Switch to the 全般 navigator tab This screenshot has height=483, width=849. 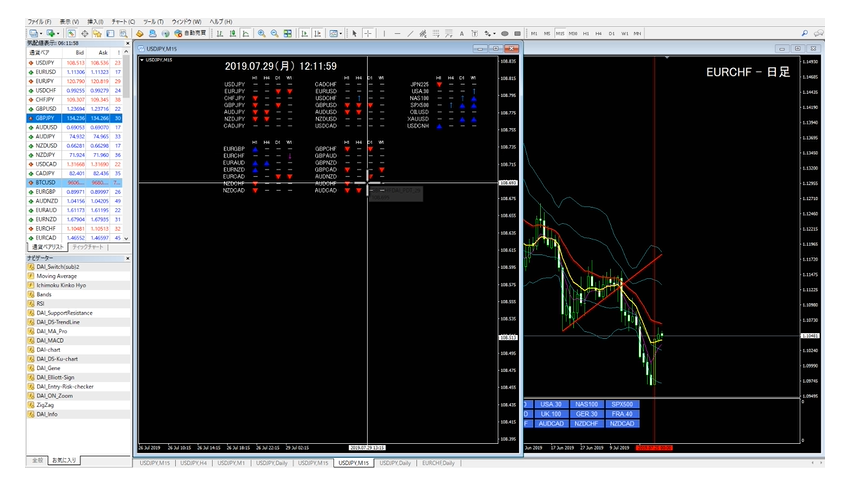click(x=37, y=460)
